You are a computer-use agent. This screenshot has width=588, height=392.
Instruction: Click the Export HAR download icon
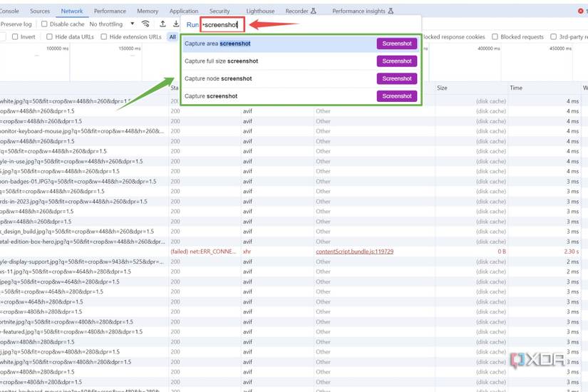click(176, 24)
